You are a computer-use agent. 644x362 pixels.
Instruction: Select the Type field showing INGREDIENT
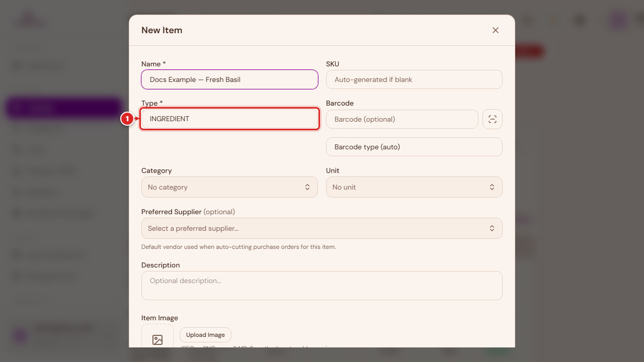tap(229, 119)
